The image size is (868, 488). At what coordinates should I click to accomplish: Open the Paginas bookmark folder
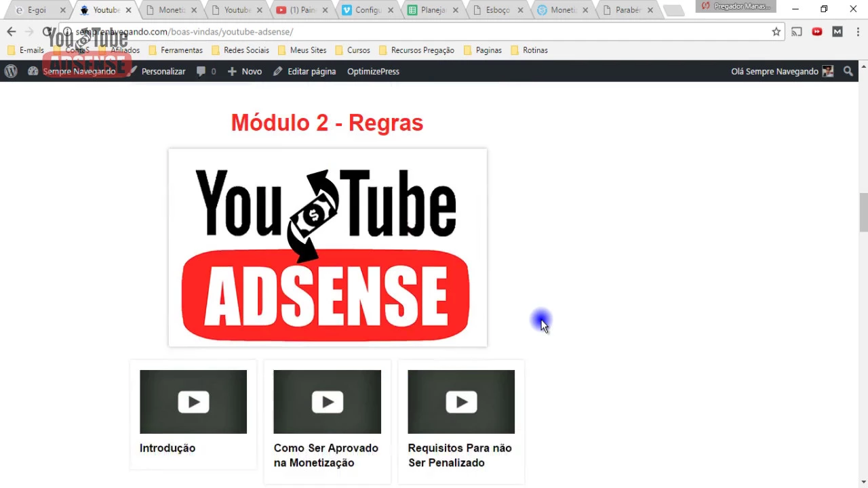(482, 50)
